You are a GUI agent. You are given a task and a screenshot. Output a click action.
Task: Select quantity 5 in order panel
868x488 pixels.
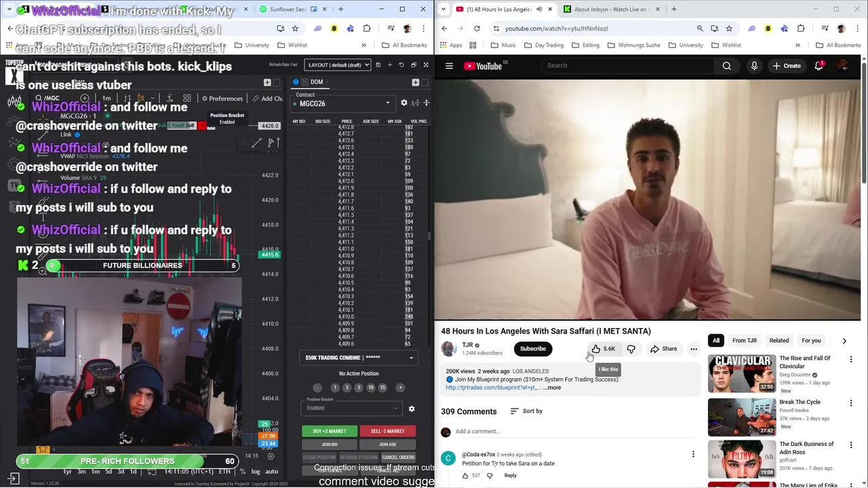click(359, 388)
